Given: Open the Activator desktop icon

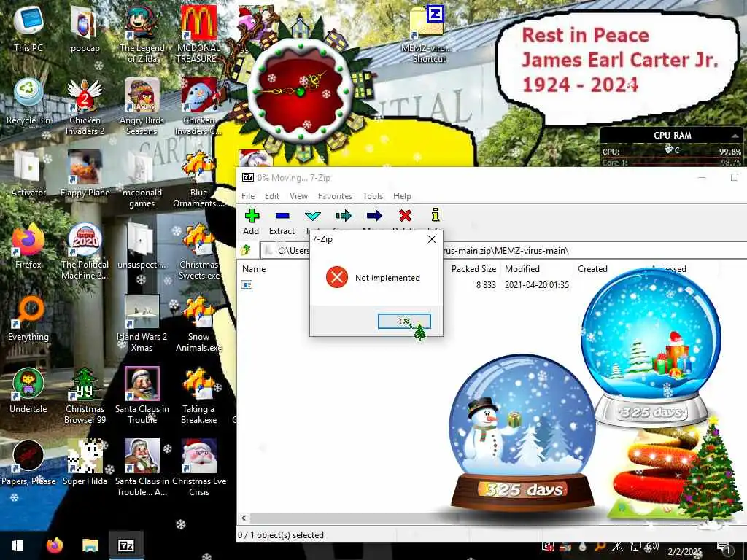Looking at the screenshot, I should click(x=28, y=174).
